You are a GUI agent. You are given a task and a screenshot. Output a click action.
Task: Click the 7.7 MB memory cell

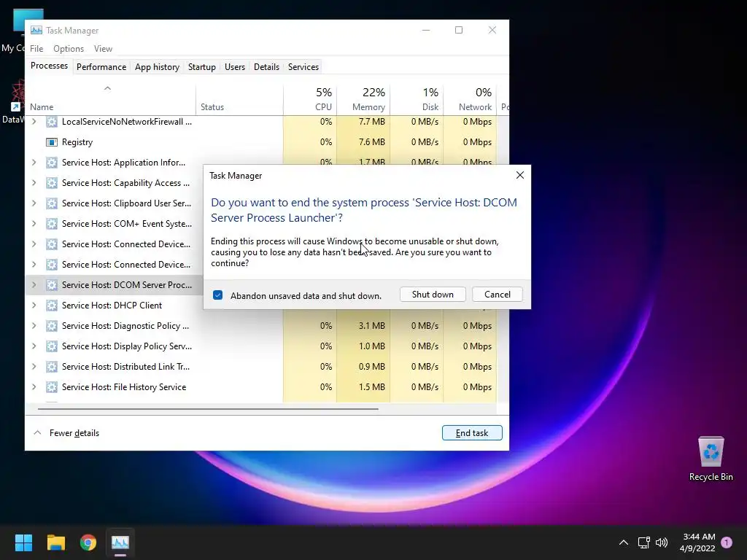click(363, 122)
